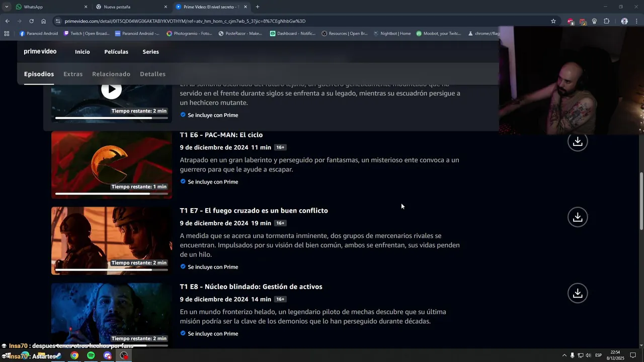Open a new browser tab

258,7
